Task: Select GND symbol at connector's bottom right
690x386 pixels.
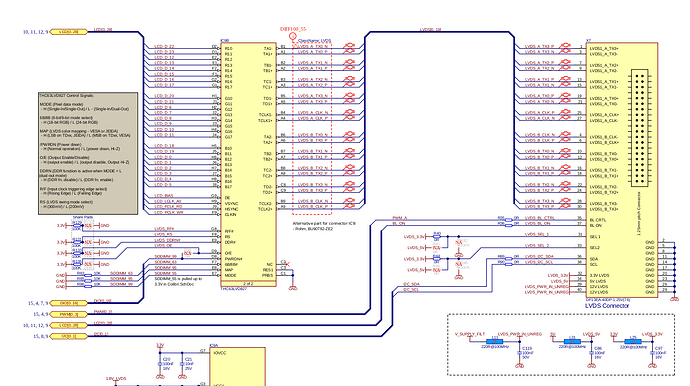Action: [x=674, y=298]
